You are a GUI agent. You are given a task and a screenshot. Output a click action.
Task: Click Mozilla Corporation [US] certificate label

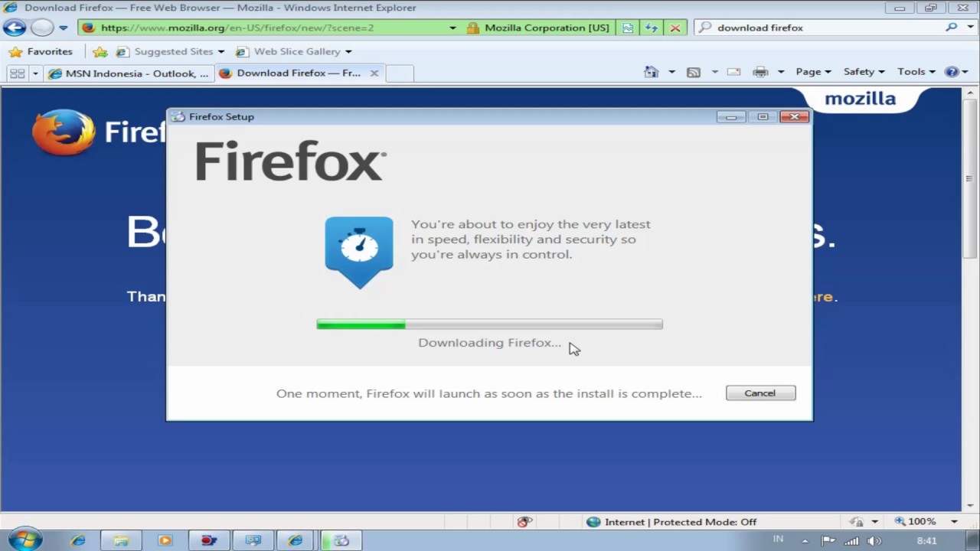pos(547,28)
